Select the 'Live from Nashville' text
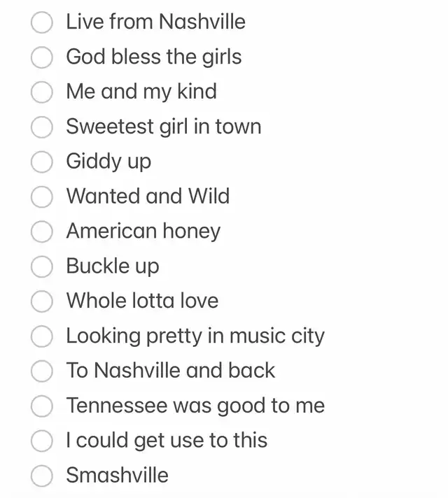448x498 pixels. pos(155,22)
